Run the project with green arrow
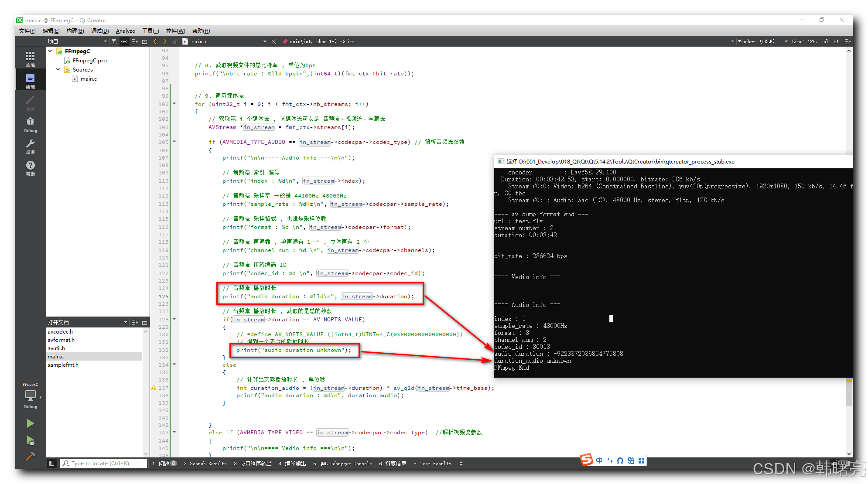Image resolution: width=868 pixels, height=484 pixels. (x=30, y=423)
